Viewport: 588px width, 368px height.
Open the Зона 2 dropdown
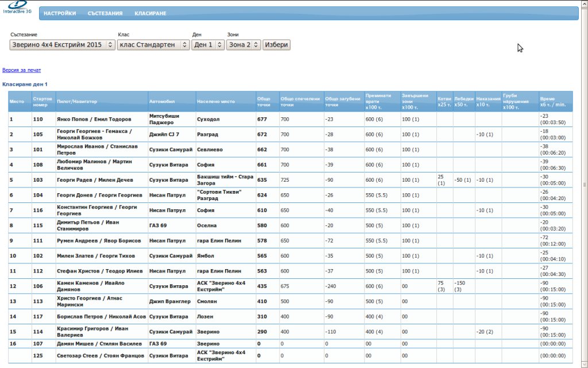coord(243,45)
